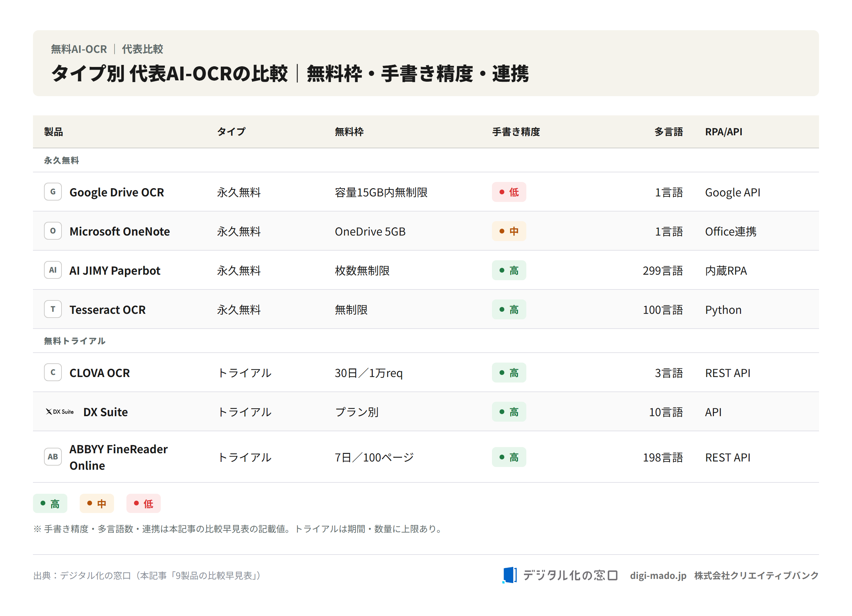
Task: Click the 中 badge in Microsoft OneNote row
Action: click(x=509, y=231)
